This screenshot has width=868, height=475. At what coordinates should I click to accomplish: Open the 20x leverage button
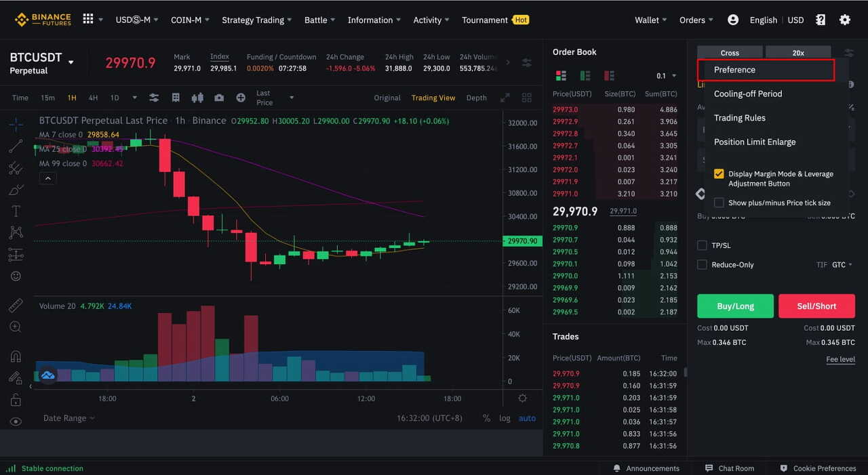point(798,52)
